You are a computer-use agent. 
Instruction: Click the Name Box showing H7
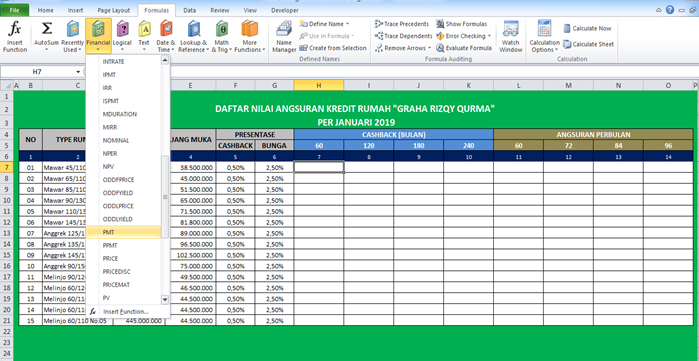click(37, 72)
